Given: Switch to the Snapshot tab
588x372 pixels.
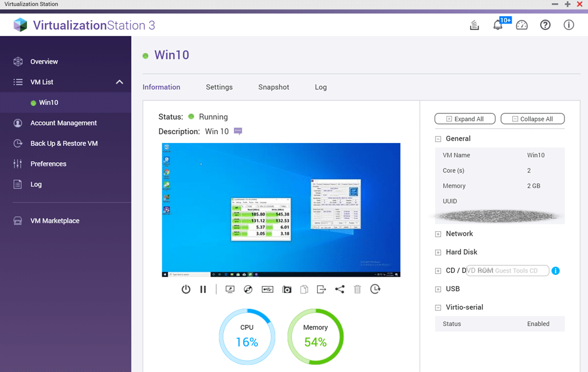Looking at the screenshot, I should pos(274,87).
